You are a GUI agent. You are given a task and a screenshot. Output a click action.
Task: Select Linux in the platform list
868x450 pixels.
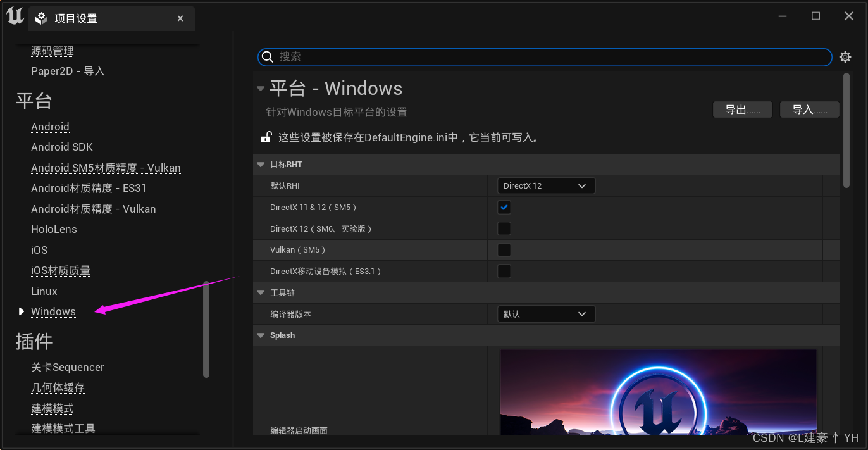(44, 291)
